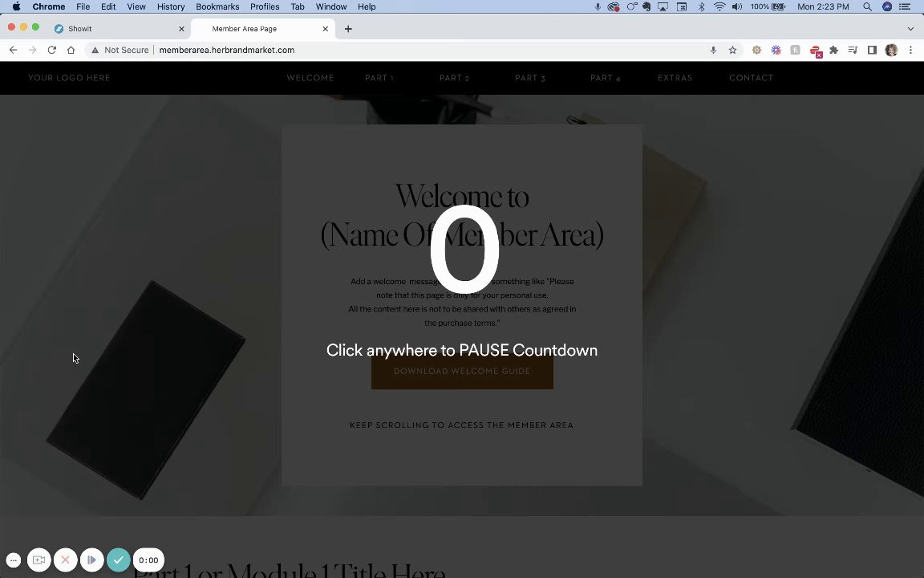924x578 pixels.
Task: Open the Chrome Extensions puzzle icon
Action: pos(834,50)
